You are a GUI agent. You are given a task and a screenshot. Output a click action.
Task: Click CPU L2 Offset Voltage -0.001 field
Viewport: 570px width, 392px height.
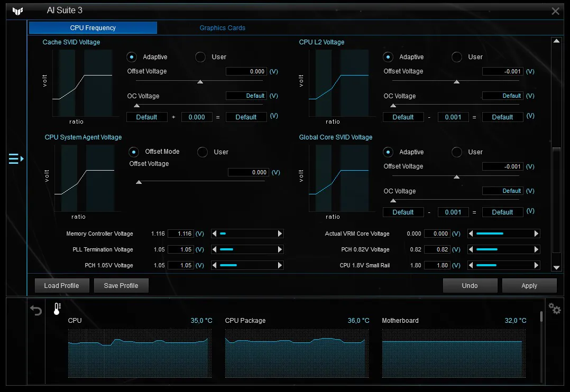pyautogui.click(x=503, y=71)
